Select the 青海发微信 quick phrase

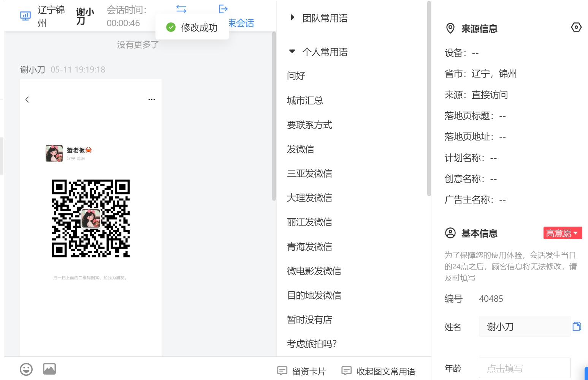pos(310,247)
